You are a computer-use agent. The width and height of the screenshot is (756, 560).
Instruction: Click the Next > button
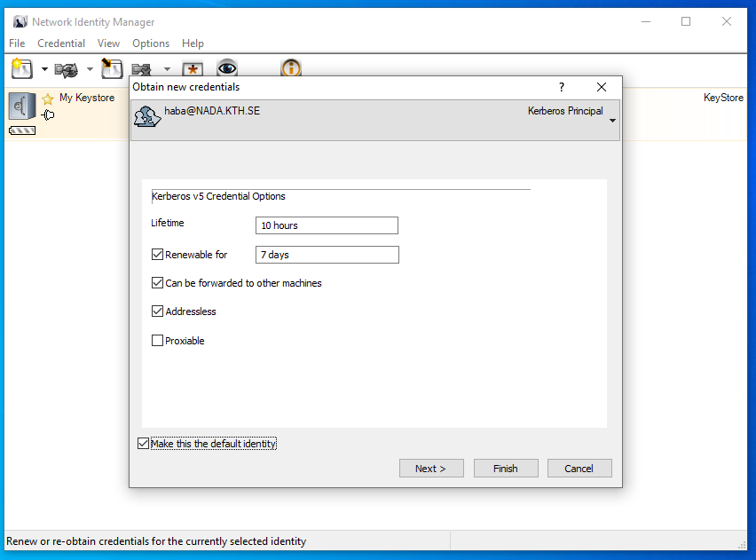coord(430,469)
